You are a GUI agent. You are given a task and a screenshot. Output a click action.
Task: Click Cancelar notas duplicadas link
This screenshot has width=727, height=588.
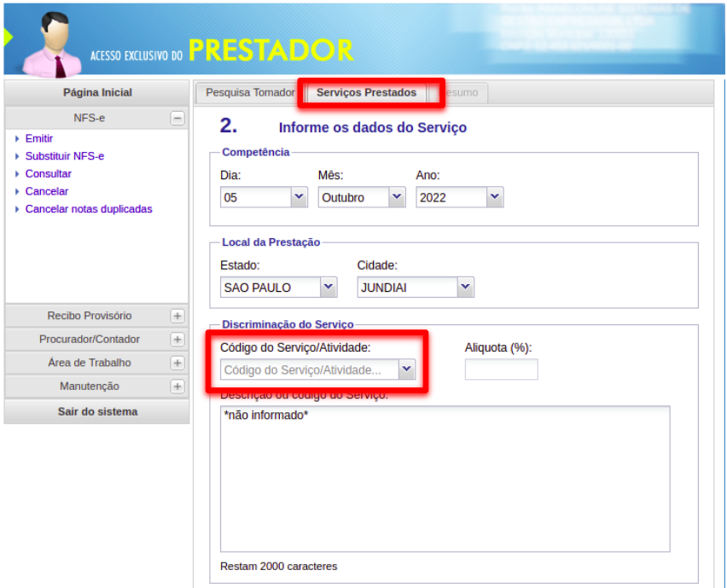tap(89, 209)
